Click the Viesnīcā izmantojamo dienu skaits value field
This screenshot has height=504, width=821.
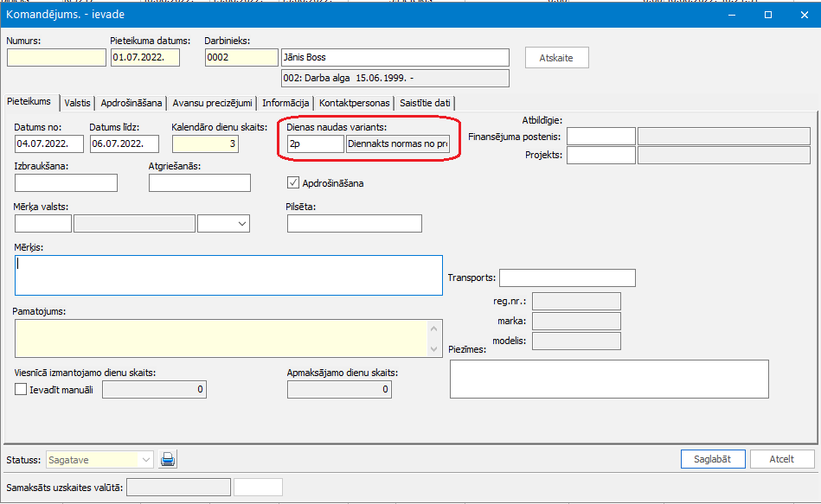155,389
